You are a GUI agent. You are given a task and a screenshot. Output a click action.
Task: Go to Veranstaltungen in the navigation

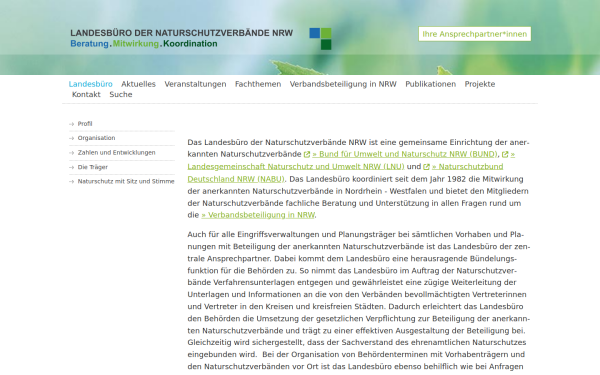[195, 84]
